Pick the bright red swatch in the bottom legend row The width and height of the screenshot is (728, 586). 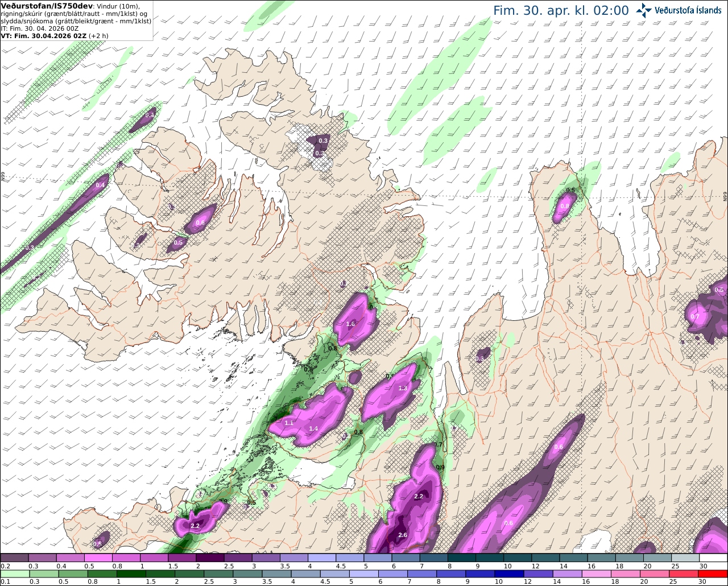[713, 574]
